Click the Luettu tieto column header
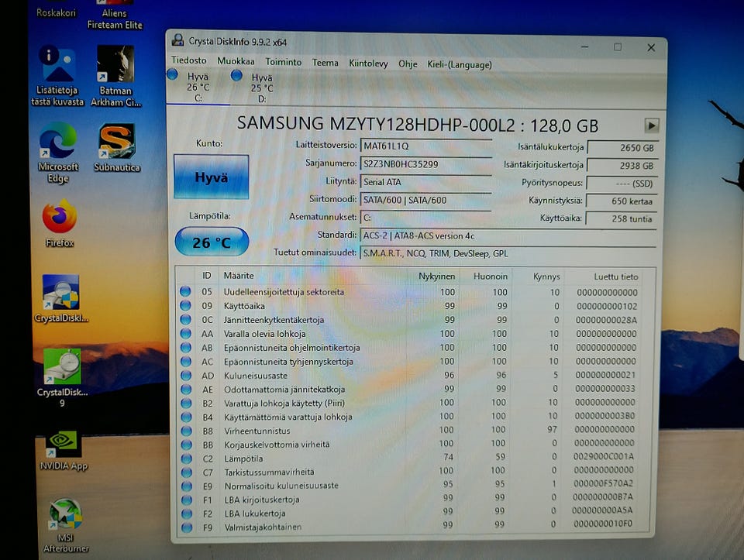The image size is (744, 560). pyautogui.click(x=616, y=277)
